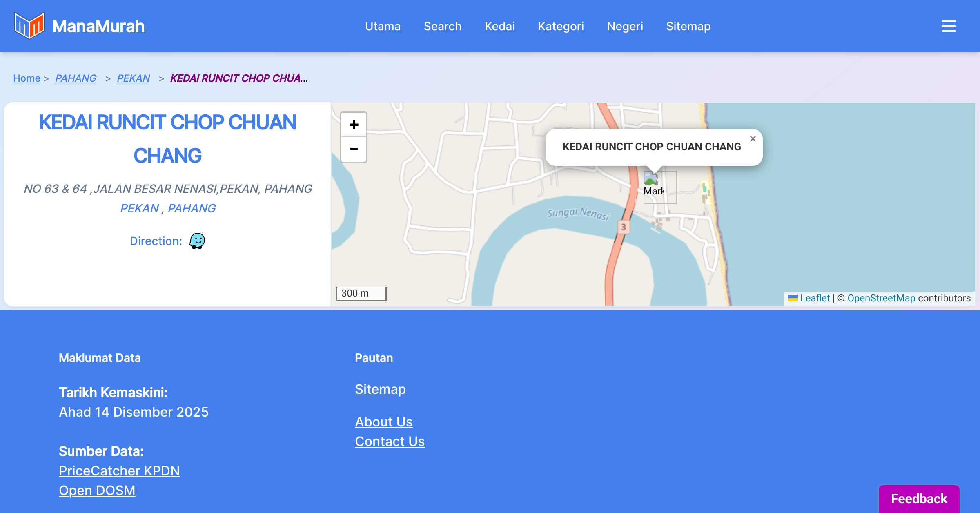Zoom in on the map

354,125
